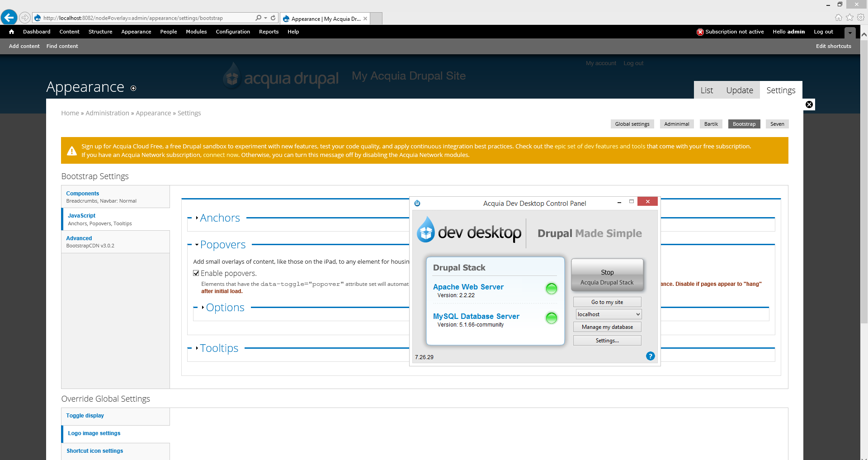Select the Global settings sub-tab
868x460 pixels.
coord(632,124)
